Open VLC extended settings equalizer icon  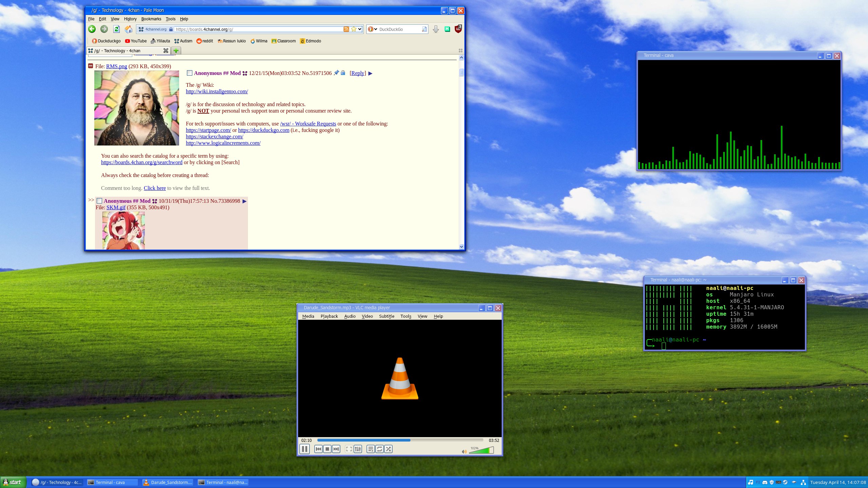[x=358, y=449]
